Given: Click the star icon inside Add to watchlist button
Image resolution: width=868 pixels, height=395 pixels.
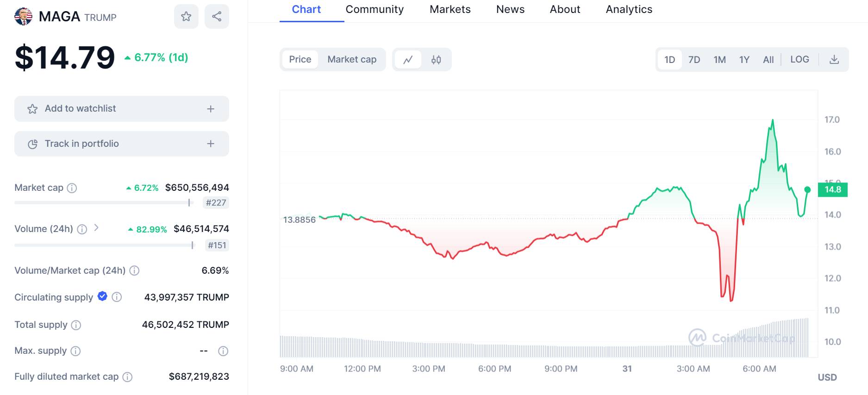Looking at the screenshot, I should pos(32,109).
